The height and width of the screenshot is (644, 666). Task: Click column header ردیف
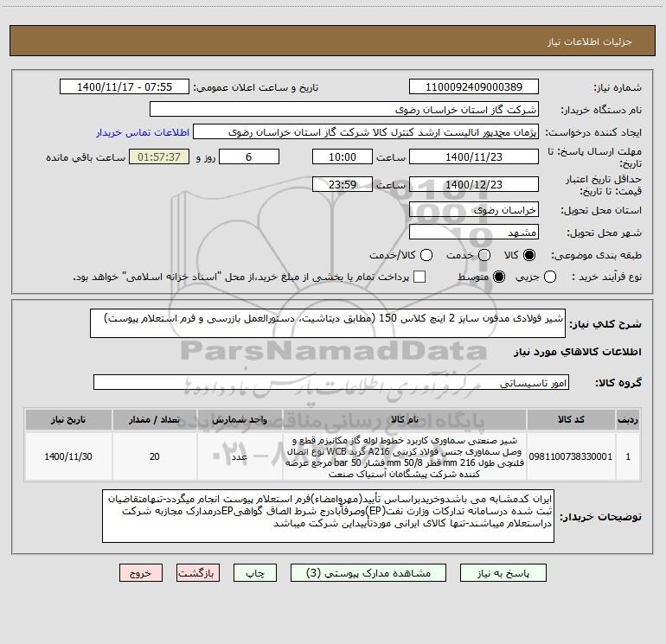point(628,419)
